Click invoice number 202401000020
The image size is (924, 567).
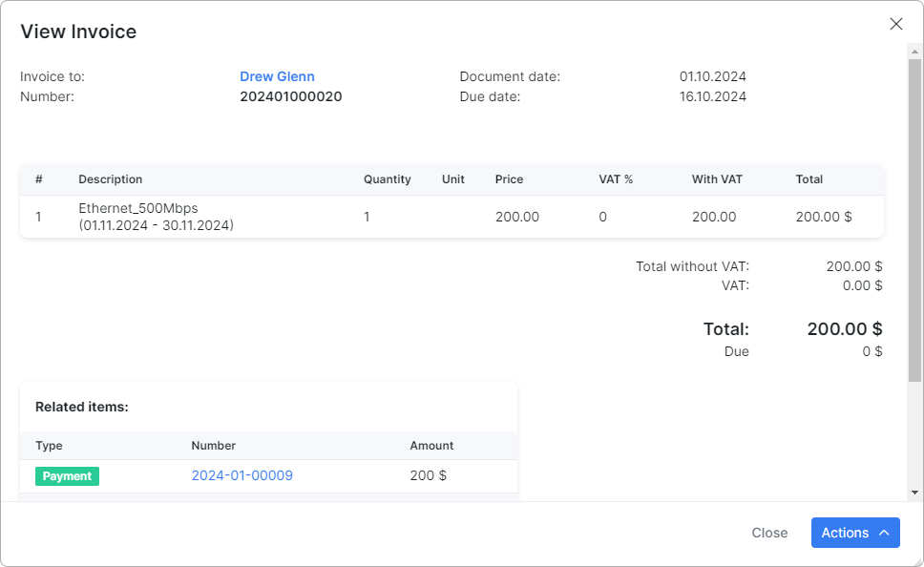coord(290,96)
